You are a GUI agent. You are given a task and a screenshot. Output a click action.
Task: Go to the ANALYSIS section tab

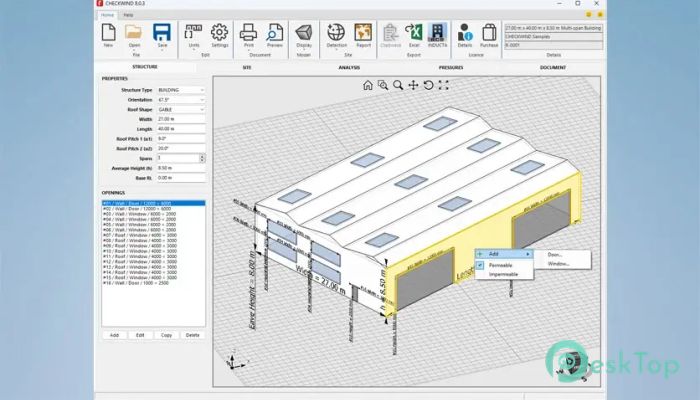(x=349, y=67)
